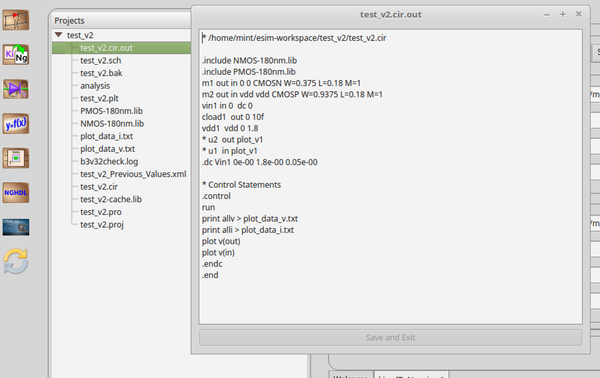Open the Schematic Editor icon in sidebar

pos(16,20)
